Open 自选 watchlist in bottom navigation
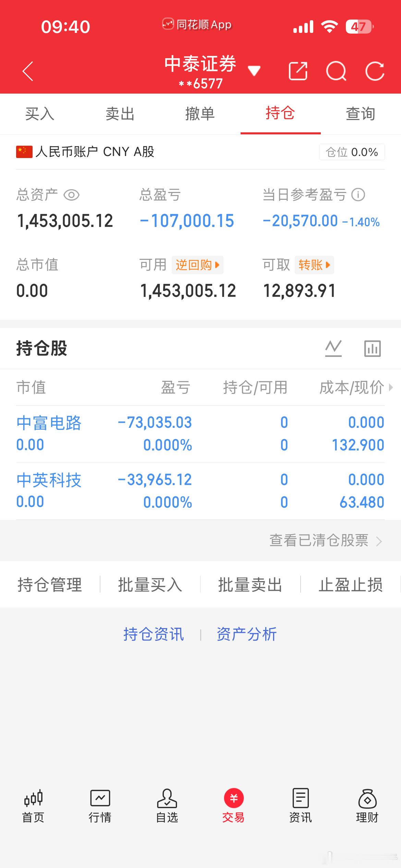The image size is (401, 868). (x=167, y=806)
